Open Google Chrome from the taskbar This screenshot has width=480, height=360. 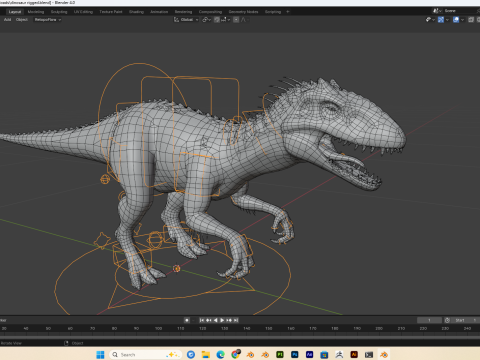(x=235, y=354)
